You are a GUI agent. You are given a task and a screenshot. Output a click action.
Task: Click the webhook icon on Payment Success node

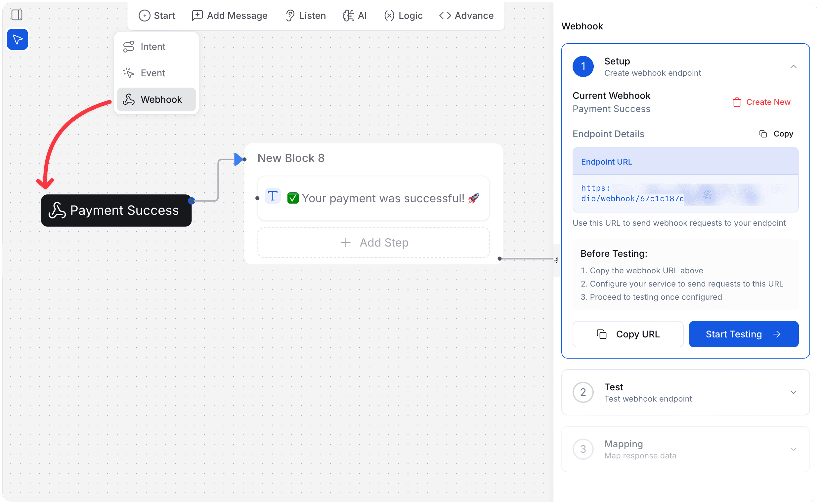[x=57, y=210]
